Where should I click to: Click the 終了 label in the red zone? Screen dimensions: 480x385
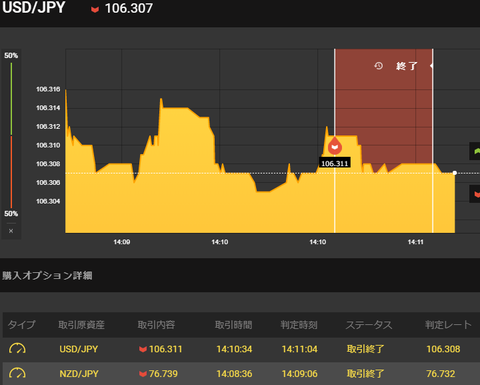coord(407,66)
